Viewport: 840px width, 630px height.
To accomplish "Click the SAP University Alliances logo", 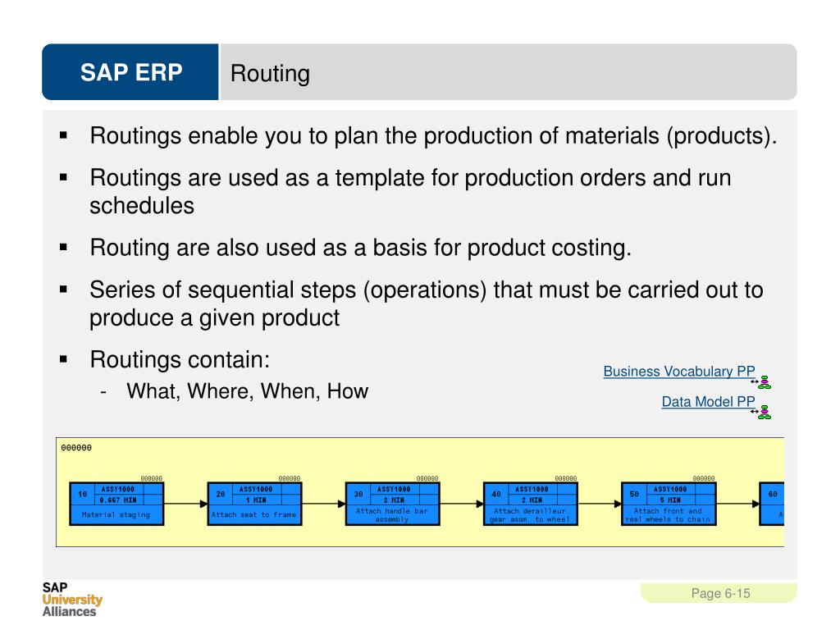I will pyautogui.click(x=72, y=600).
